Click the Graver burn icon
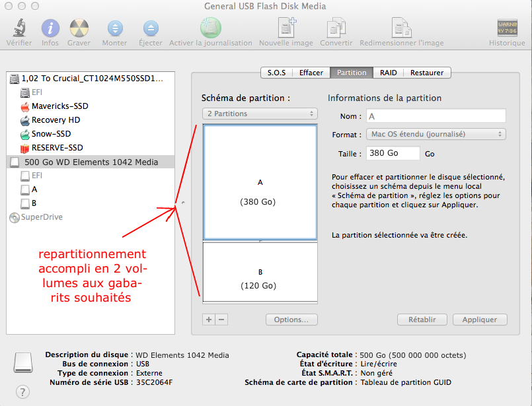The height and width of the screenshot is (406, 532). tap(79, 28)
